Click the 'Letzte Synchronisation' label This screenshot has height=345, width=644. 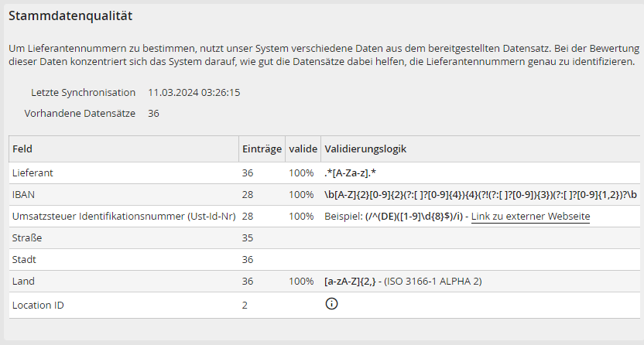[84, 92]
